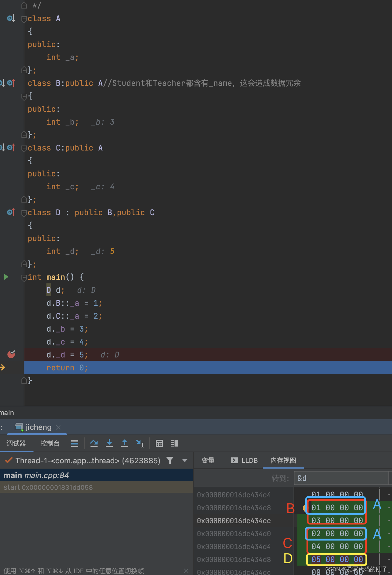Screen dimensions: 392x575
Task: Click the inheritance gutter icon beside class C
Action: tap(11, 148)
